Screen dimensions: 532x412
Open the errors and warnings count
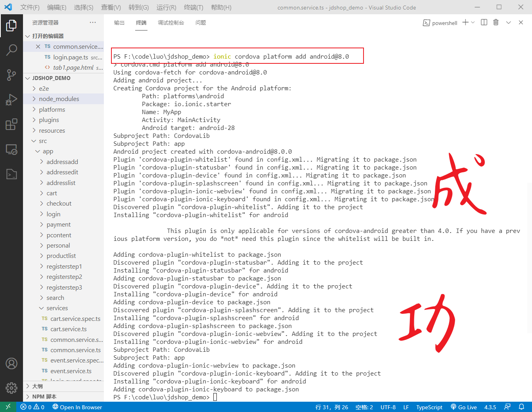pyautogui.click(x=33, y=407)
